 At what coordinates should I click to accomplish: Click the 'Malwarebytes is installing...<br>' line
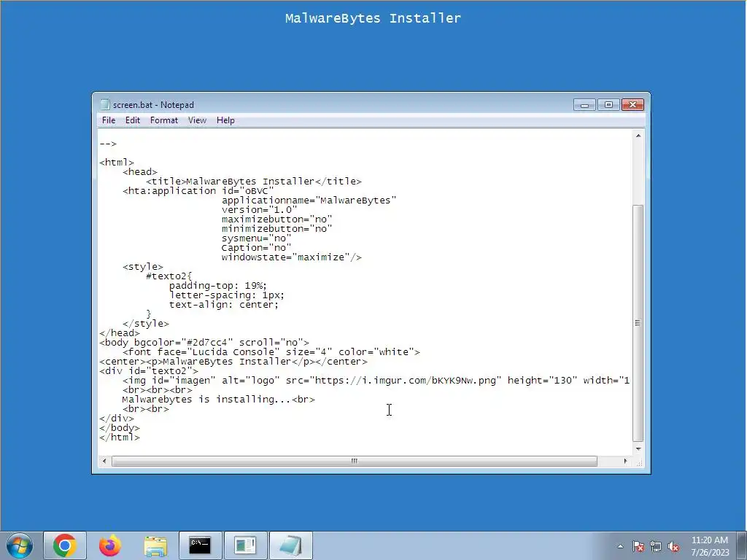pos(218,400)
